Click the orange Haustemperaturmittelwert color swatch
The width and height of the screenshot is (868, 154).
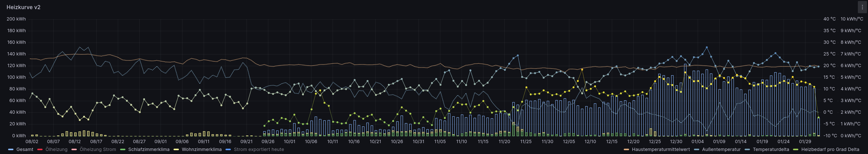[626, 149]
